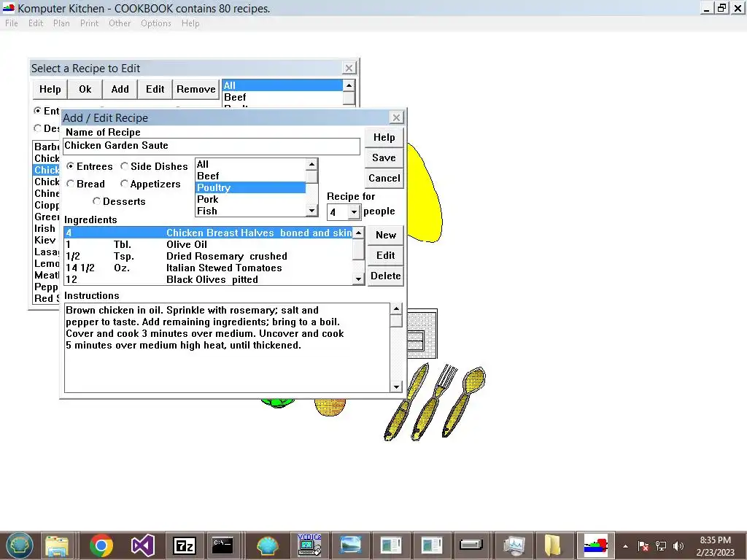
Task: Click the Instructions box's down arrow
Action: point(396,386)
